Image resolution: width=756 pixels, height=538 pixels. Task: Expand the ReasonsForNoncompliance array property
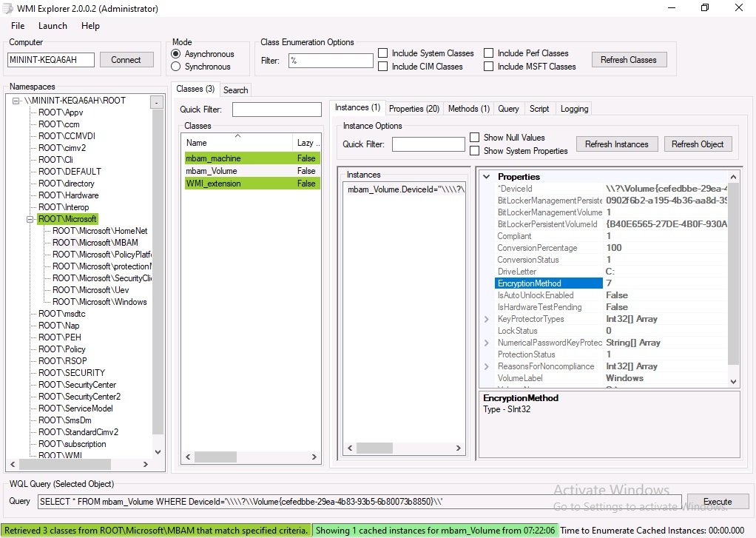(487, 366)
